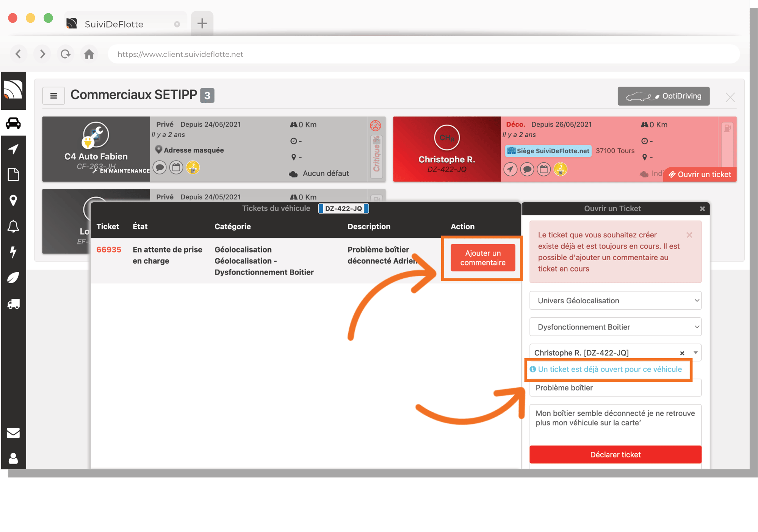Go back in the browser
The height and width of the screenshot is (532, 758).
(x=18, y=54)
